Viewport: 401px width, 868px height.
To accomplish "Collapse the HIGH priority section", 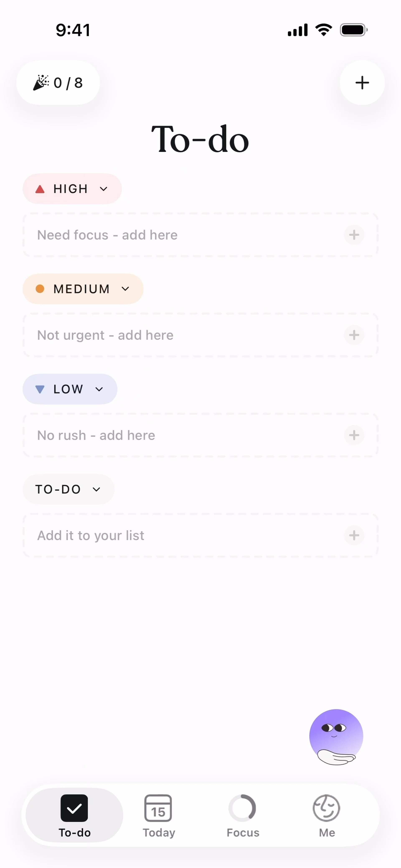I will pos(104,189).
